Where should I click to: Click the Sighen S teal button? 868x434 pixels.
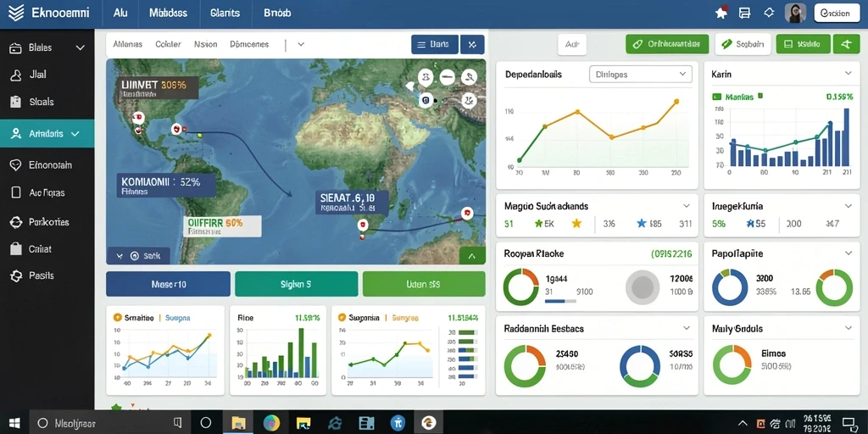click(x=296, y=284)
